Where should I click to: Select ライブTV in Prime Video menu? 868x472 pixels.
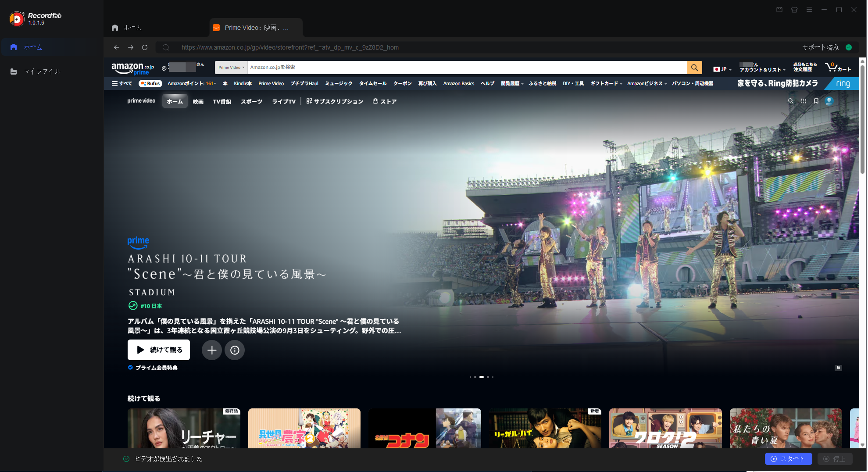point(284,101)
